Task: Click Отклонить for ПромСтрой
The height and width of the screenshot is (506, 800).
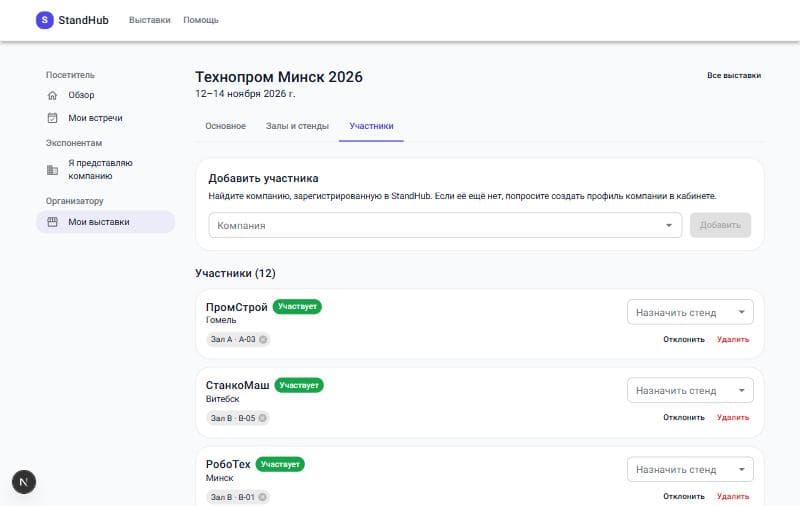Action: click(684, 339)
